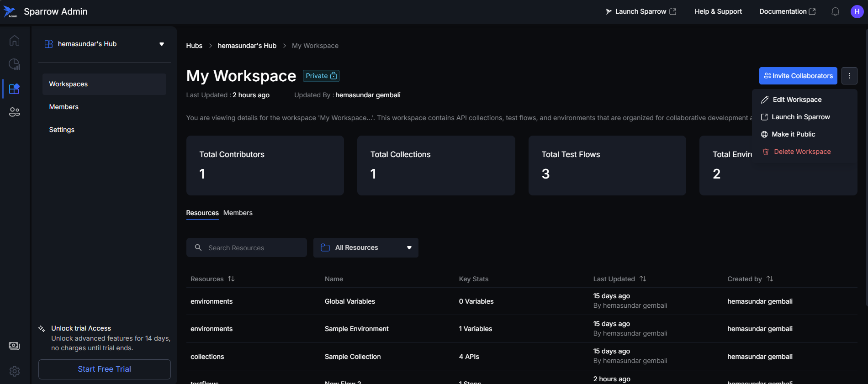Open the settings gear icon at bottom
The image size is (868, 384).
(x=14, y=371)
